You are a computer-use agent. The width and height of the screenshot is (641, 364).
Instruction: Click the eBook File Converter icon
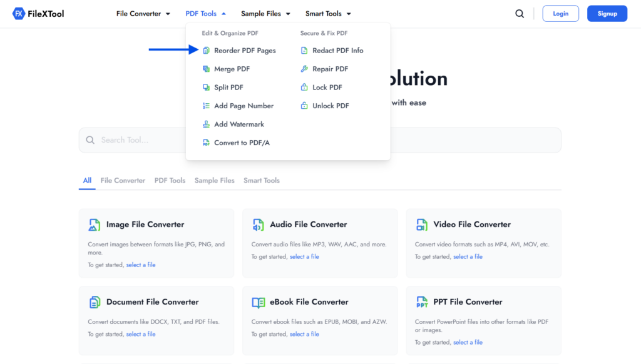(258, 302)
